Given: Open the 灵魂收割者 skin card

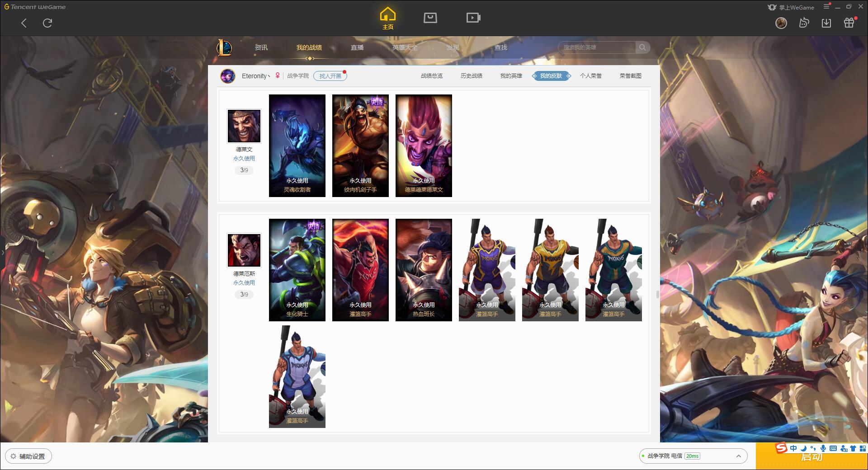Looking at the screenshot, I should click(x=297, y=146).
